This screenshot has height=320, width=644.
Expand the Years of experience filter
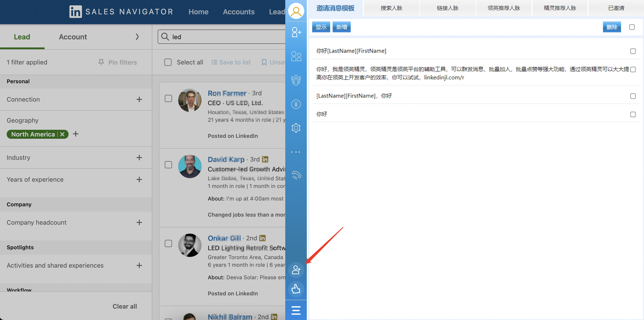139,180
